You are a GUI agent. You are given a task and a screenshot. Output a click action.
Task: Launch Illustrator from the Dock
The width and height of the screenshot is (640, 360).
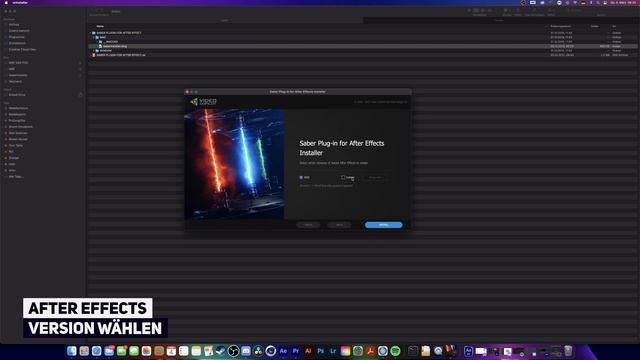[x=308, y=351]
